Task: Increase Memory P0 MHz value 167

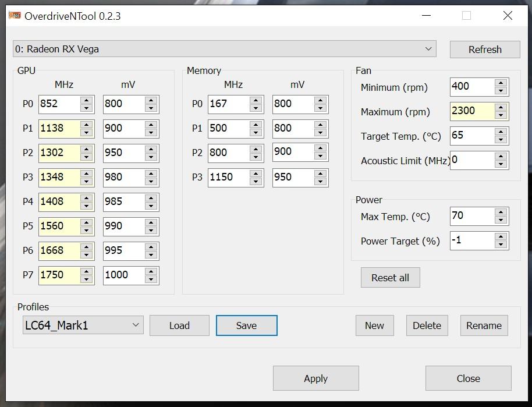Action: tap(256, 100)
